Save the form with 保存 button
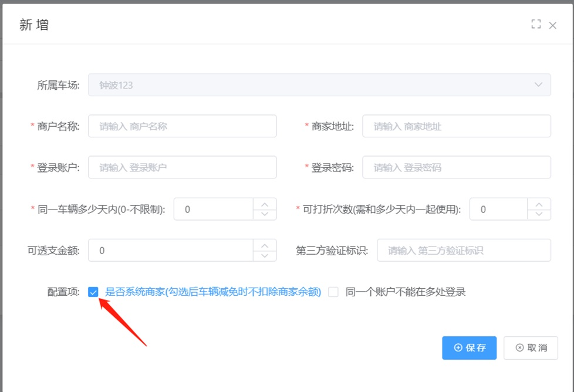574x392 pixels. pyautogui.click(x=470, y=348)
